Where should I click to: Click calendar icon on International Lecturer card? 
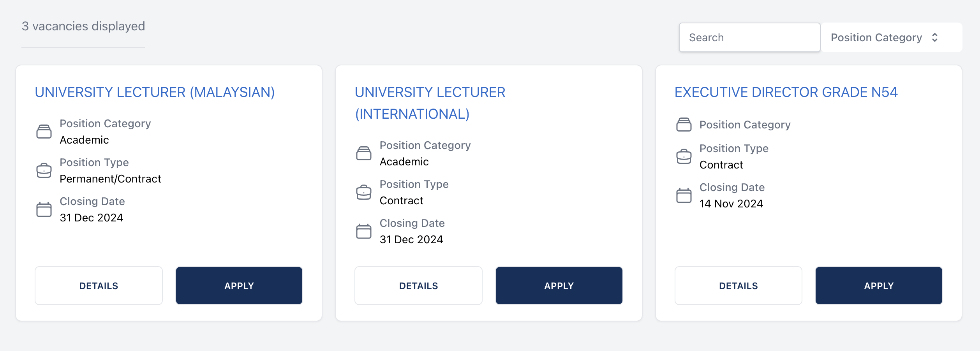point(363,231)
